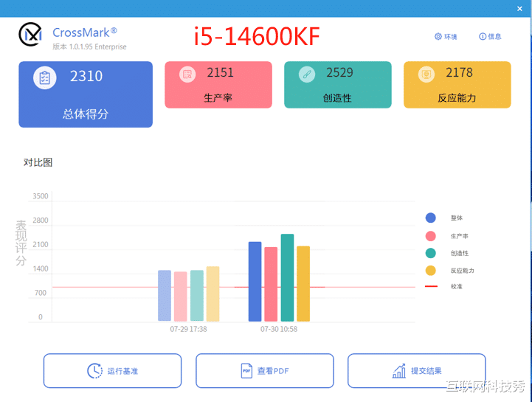Click the version 1.0.1.95 Enterprise text
The height and width of the screenshot is (402, 532).
(89, 46)
